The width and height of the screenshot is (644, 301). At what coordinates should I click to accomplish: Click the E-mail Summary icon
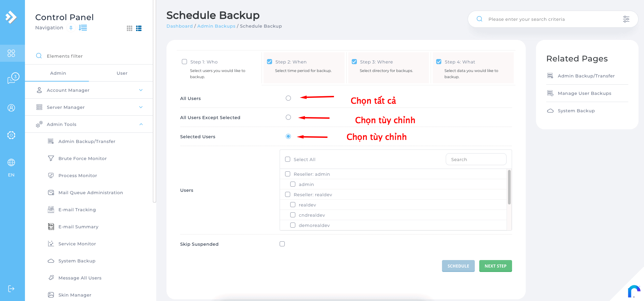point(51,227)
